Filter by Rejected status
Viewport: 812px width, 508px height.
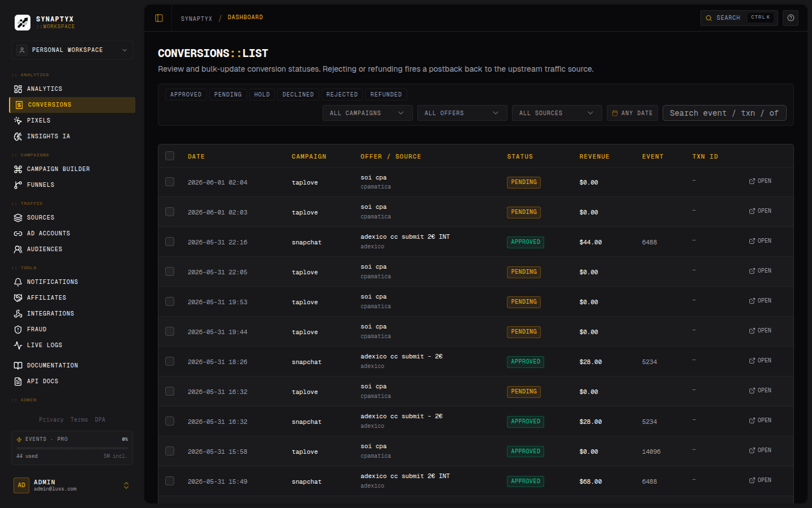[342, 95]
